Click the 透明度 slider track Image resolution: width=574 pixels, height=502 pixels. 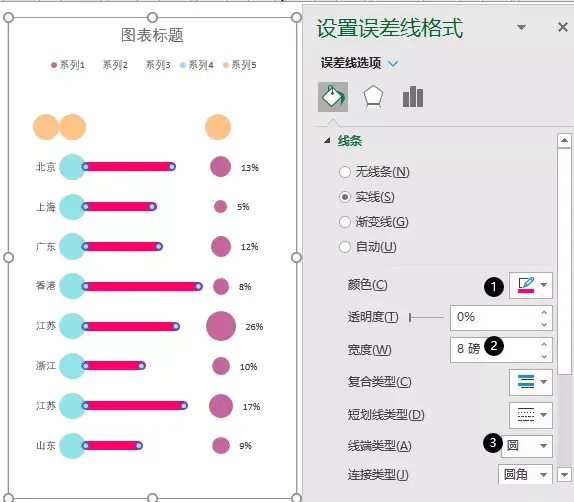(426, 317)
